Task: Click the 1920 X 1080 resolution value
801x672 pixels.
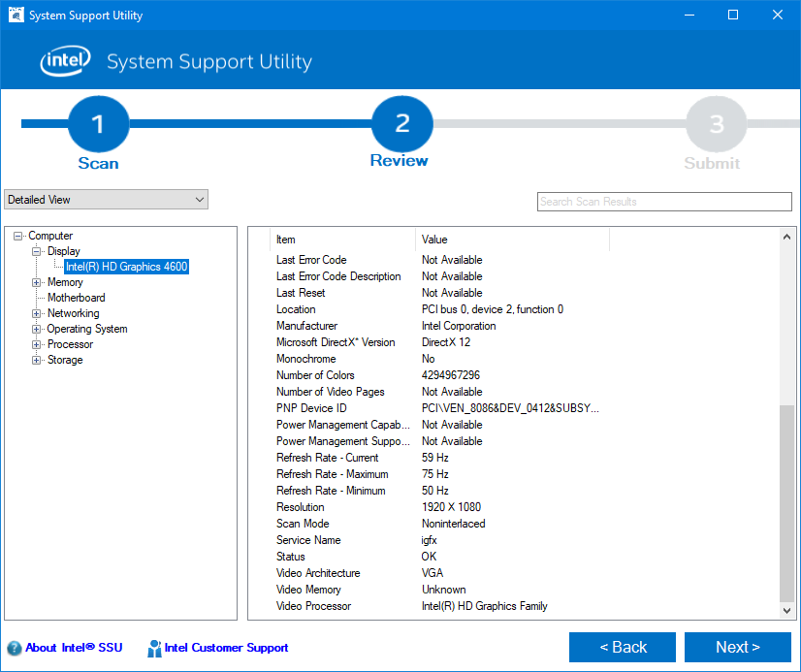Action: 451,507
